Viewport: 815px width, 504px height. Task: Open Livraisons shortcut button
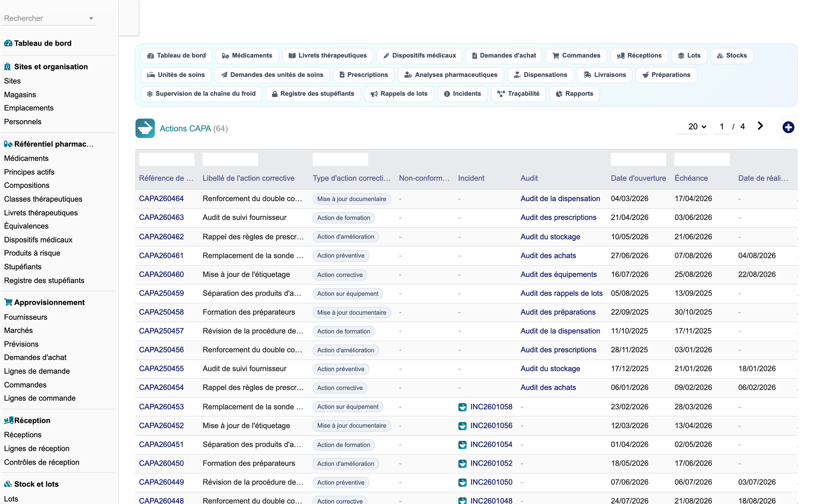605,75
